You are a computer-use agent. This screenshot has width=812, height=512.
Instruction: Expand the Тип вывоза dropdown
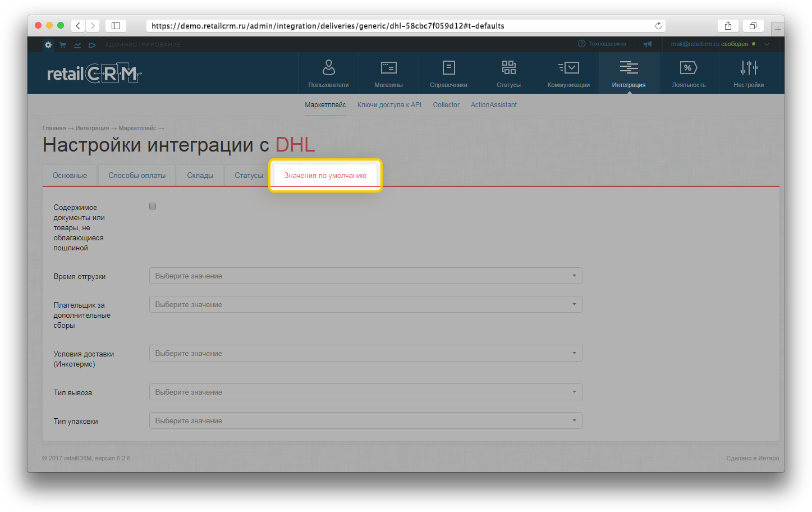365,392
